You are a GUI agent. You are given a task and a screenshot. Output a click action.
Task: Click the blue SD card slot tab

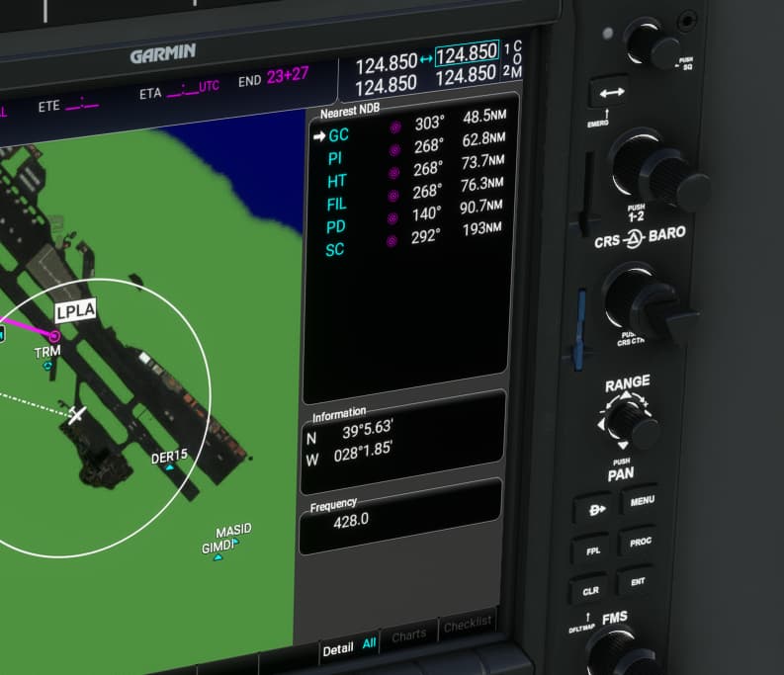pos(580,329)
